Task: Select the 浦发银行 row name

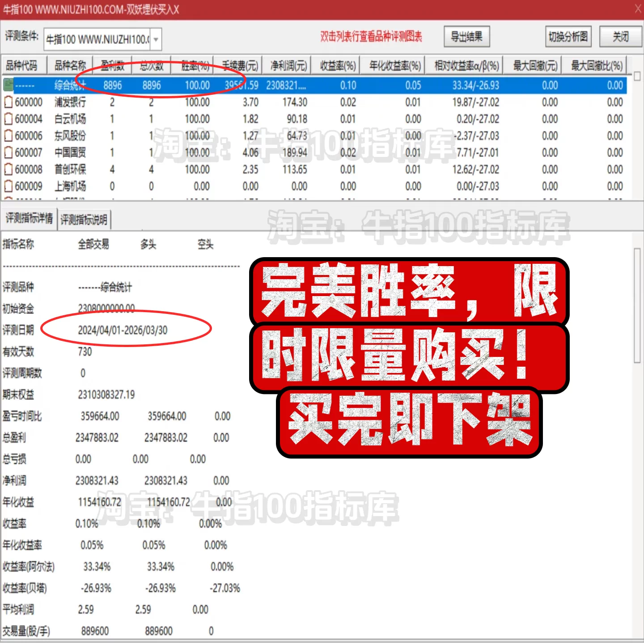Action: click(x=70, y=102)
